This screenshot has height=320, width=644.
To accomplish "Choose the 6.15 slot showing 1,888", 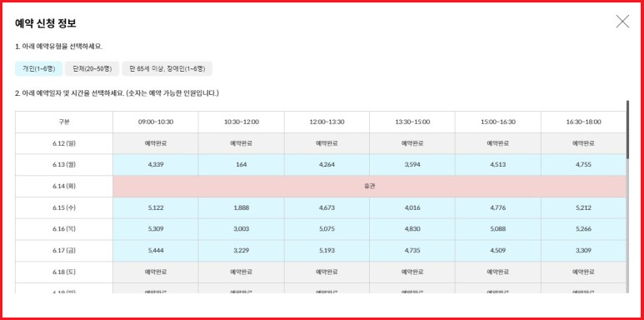I will [241, 207].
